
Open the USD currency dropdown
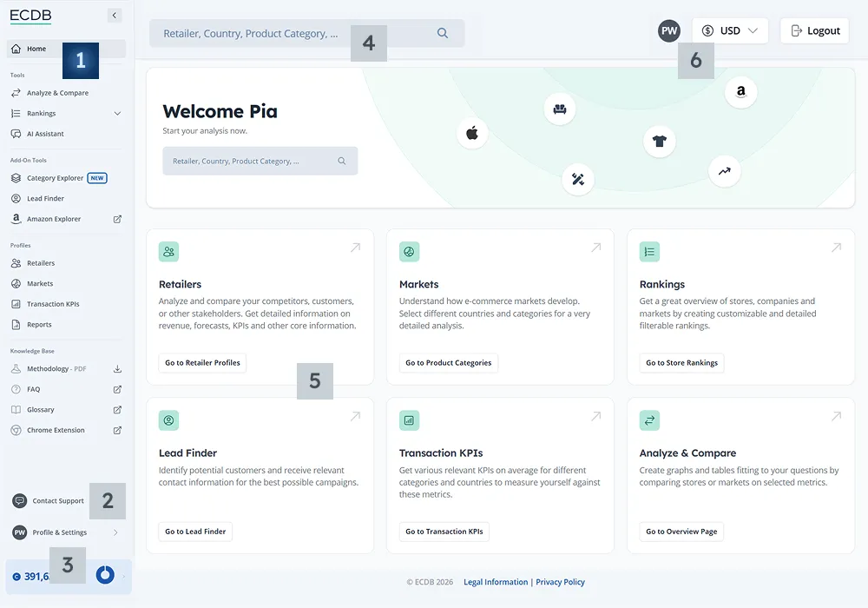pyautogui.click(x=730, y=30)
